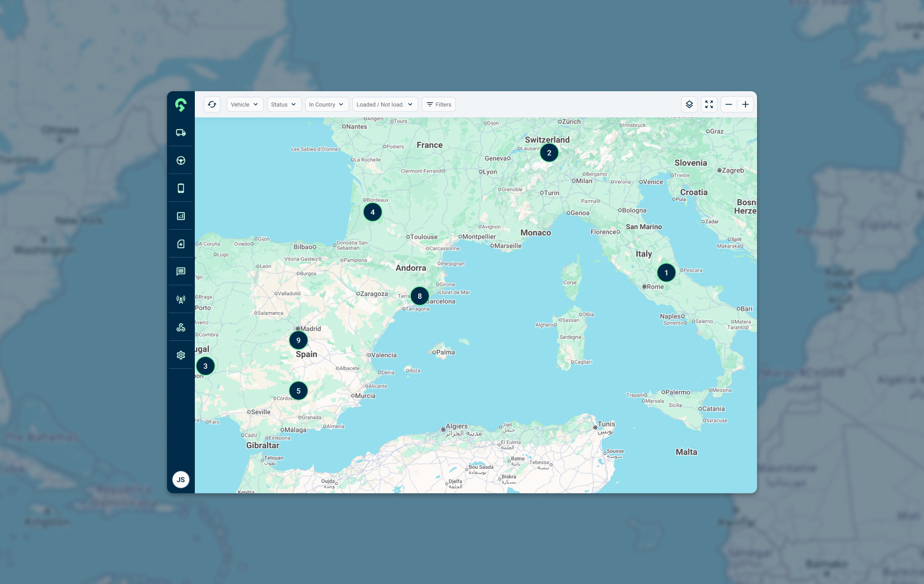
Task: Open the Filters panel
Action: point(439,104)
